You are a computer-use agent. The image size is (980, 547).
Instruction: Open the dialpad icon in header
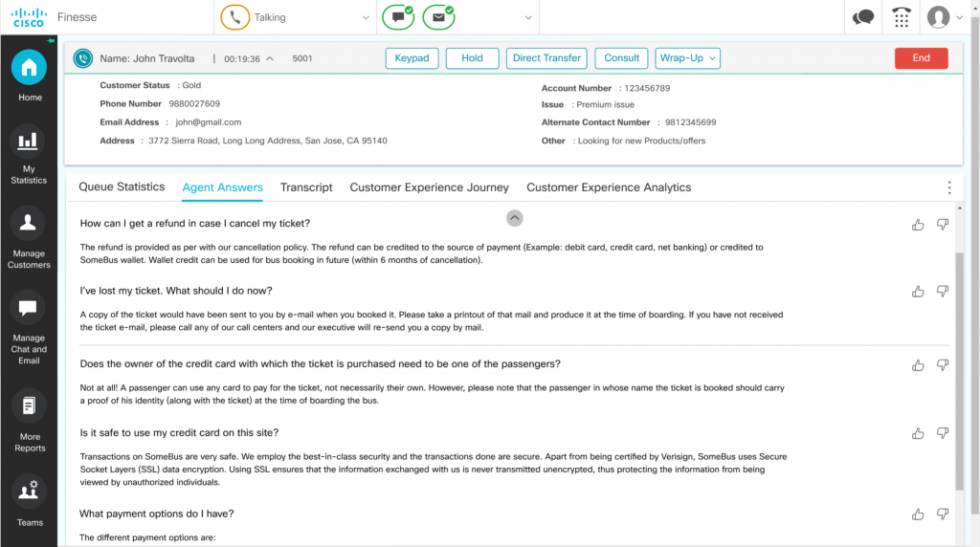click(901, 17)
